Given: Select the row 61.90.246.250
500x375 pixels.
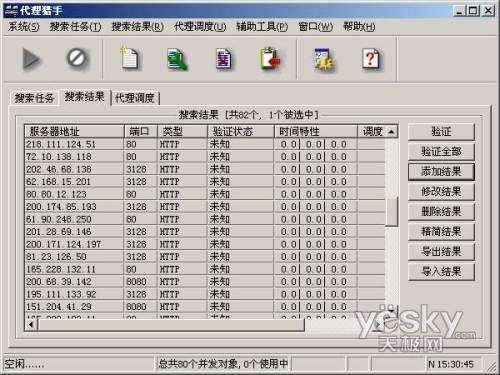Looking at the screenshot, I should 205,219.
